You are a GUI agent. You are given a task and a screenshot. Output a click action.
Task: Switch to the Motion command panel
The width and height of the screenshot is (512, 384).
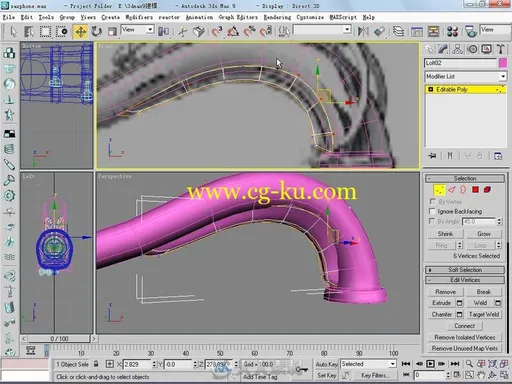[x=472, y=50]
